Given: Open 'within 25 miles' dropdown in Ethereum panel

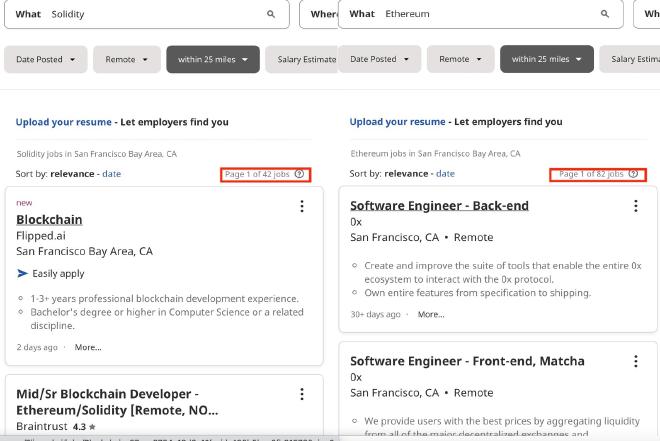Looking at the screenshot, I should [547, 59].
